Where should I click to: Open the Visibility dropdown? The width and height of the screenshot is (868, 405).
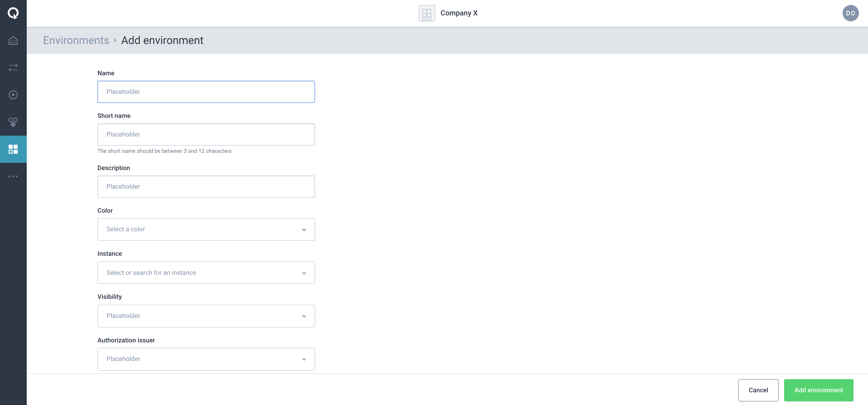(206, 316)
